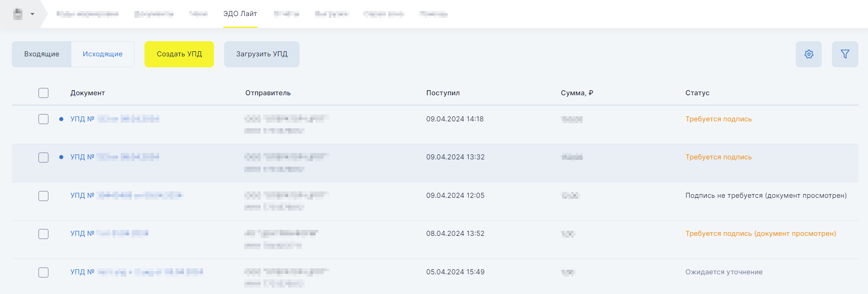
Task: Switch to the Исходящие documents list
Action: 102,54
